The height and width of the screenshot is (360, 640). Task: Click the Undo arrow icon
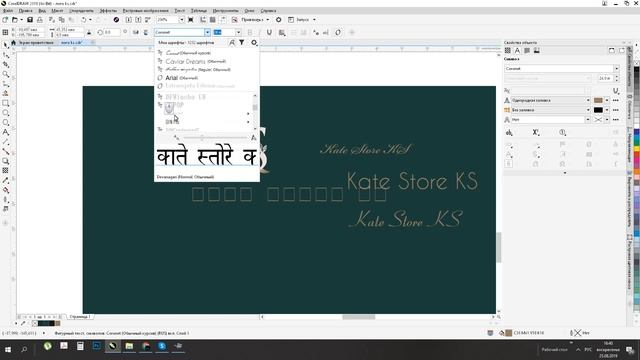[x=84, y=20]
